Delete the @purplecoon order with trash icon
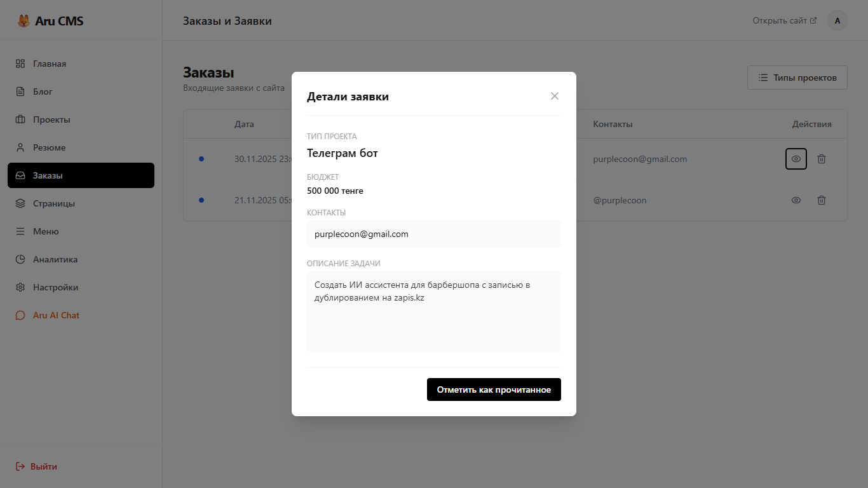 [x=821, y=200]
